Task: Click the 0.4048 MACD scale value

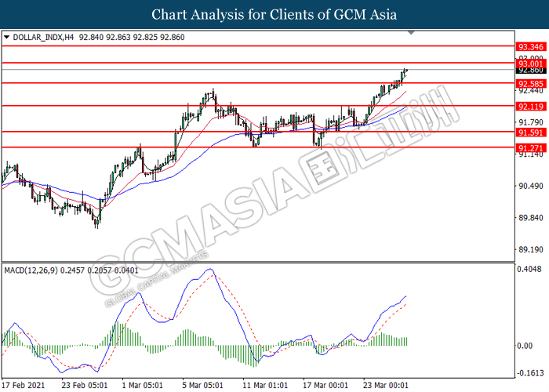Action: 529,269
